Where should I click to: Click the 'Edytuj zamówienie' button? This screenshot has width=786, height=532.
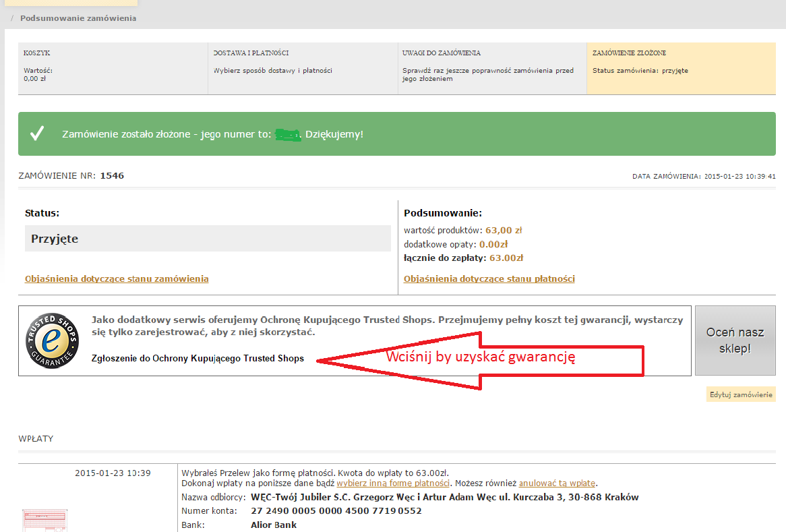[x=741, y=394]
